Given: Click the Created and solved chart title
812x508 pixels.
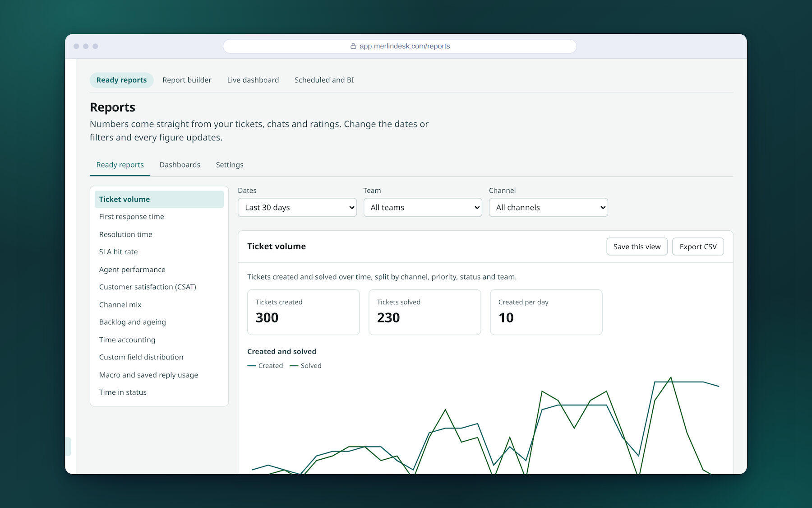Looking at the screenshot, I should coord(281,351).
